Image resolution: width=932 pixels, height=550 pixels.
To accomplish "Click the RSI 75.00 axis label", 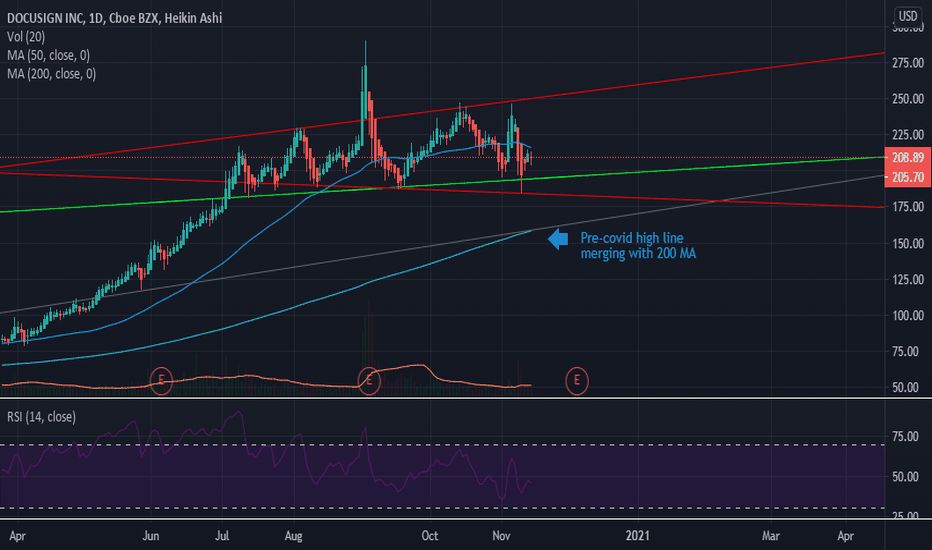I will [x=905, y=436].
